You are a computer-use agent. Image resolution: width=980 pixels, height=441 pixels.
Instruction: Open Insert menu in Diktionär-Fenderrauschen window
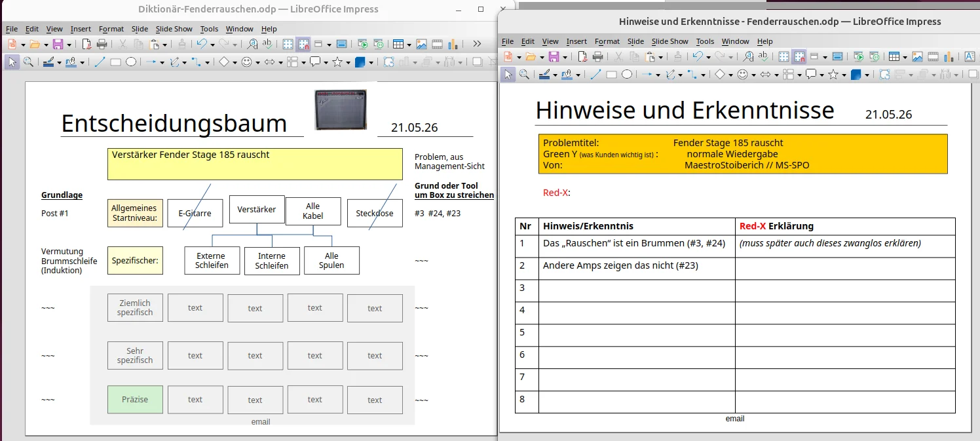[x=81, y=29]
